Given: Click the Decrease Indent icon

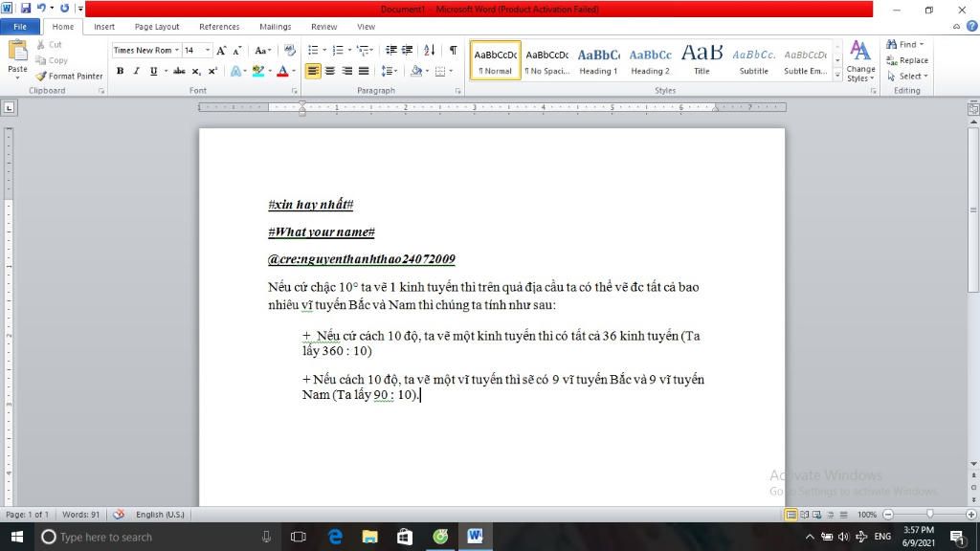Looking at the screenshot, I should point(391,50).
